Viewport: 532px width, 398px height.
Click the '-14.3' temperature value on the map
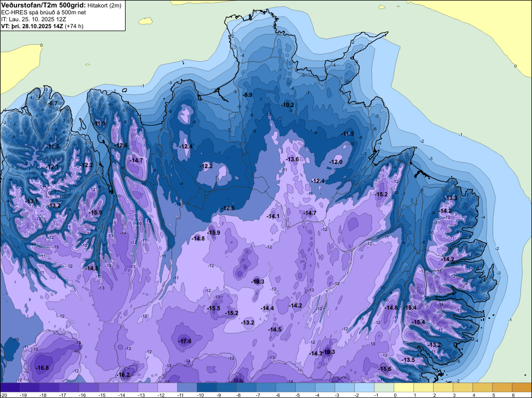coord(315,353)
